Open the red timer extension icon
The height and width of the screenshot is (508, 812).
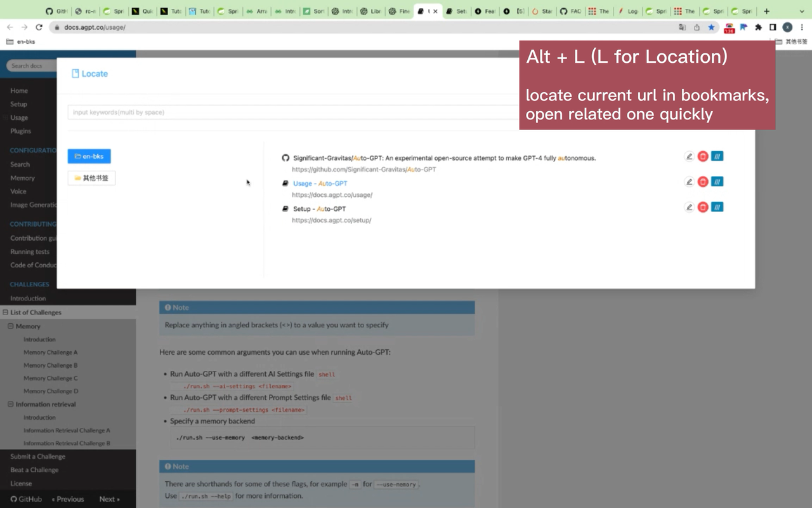(729, 28)
